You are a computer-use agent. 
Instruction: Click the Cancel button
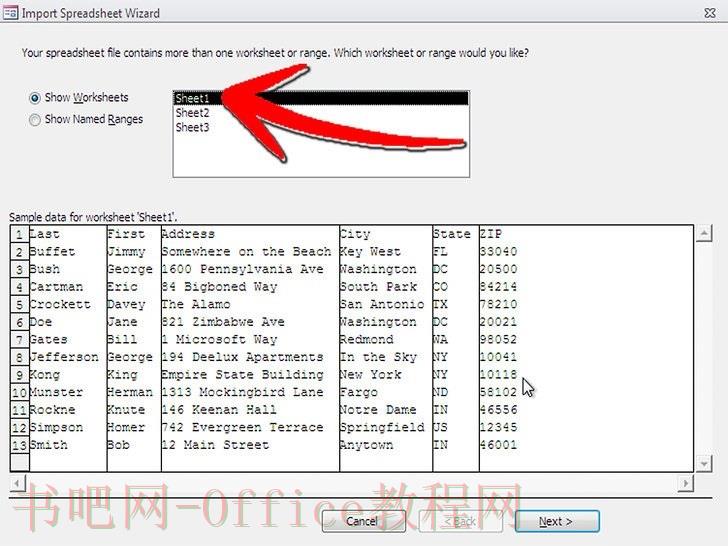pyautogui.click(x=364, y=521)
